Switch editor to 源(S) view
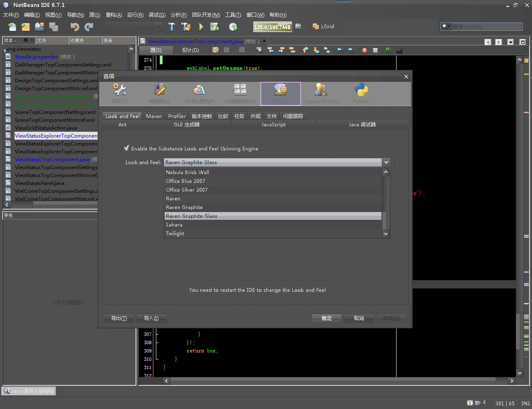This screenshot has width=532, height=409. [x=156, y=50]
